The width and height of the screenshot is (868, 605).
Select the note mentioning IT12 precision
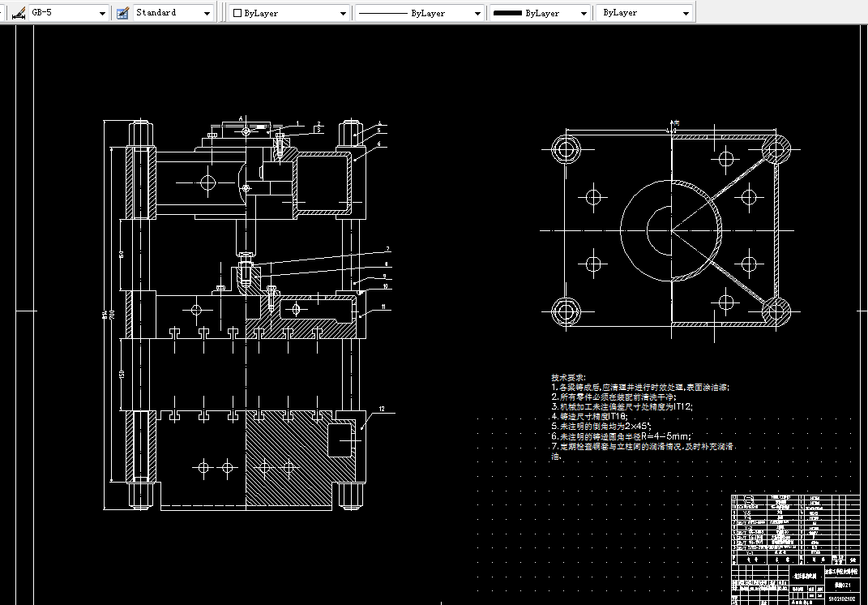pyautogui.click(x=622, y=406)
